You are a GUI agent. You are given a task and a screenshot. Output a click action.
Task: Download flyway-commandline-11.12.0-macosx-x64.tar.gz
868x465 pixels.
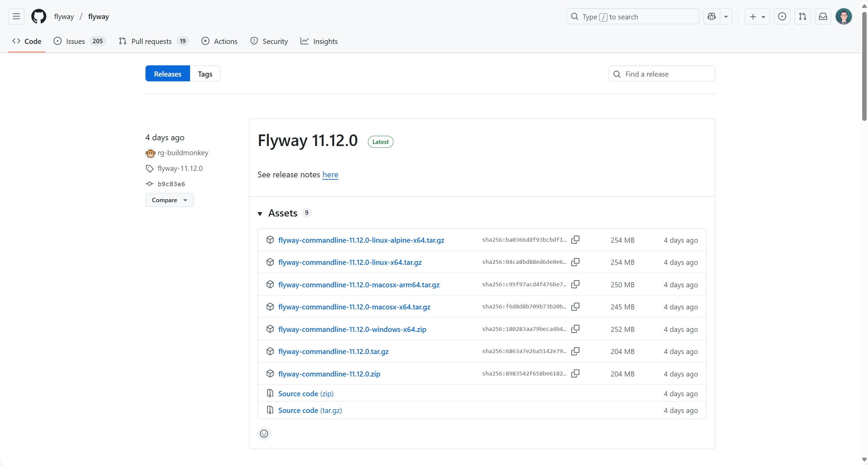pyautogui.click(x=354, y=307)
